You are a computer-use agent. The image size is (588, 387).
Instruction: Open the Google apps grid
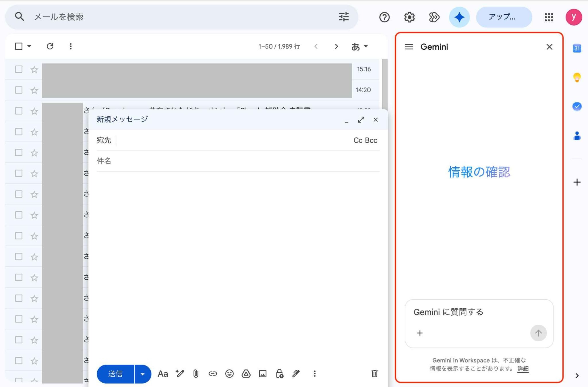coord(549,17)
